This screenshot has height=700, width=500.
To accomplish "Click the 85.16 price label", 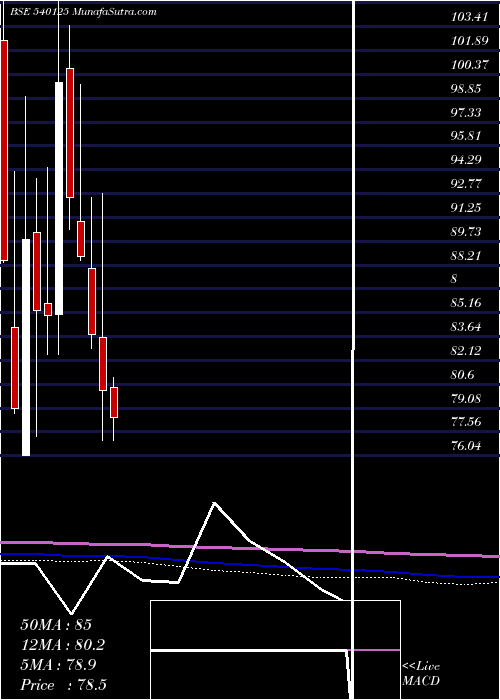I will 467,303.
